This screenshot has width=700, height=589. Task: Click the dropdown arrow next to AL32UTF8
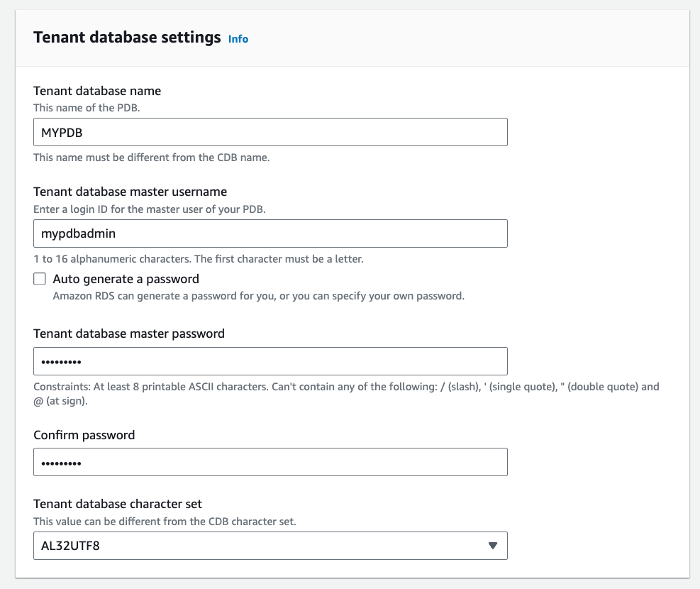coord(493,546)
